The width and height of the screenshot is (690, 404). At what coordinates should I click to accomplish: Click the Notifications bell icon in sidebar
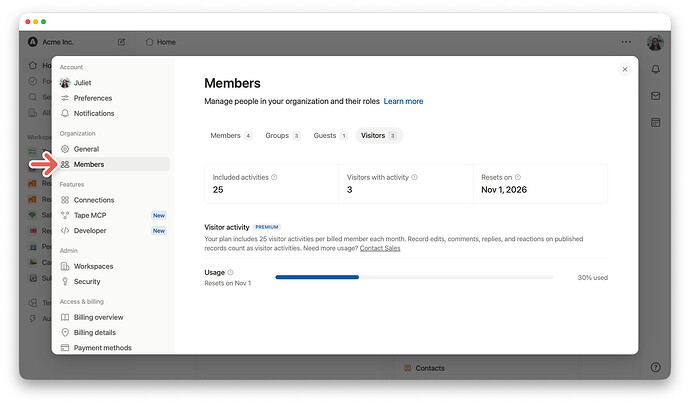coord(65,114)
